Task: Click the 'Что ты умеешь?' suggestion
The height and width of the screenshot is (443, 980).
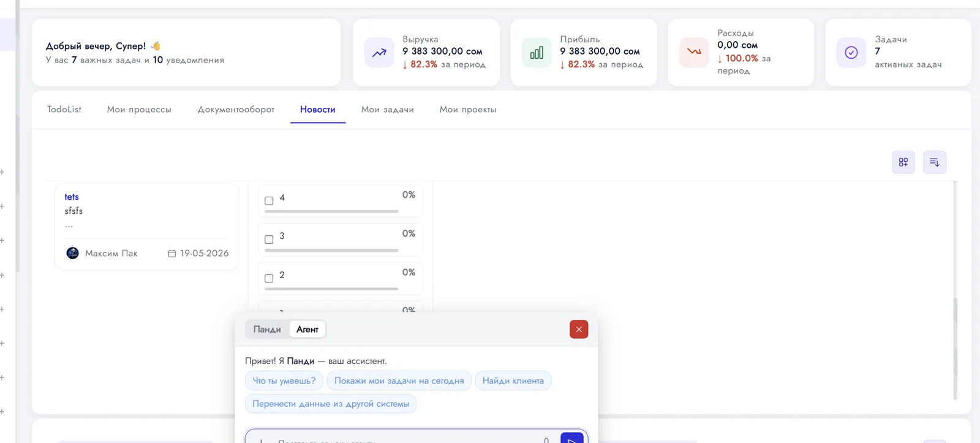Action: [284, 381]
